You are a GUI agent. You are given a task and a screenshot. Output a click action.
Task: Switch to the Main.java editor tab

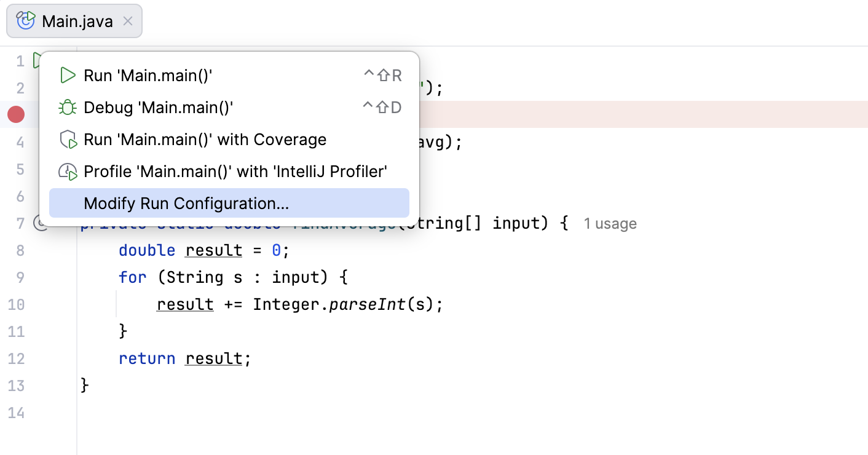(x=77, y=22)
